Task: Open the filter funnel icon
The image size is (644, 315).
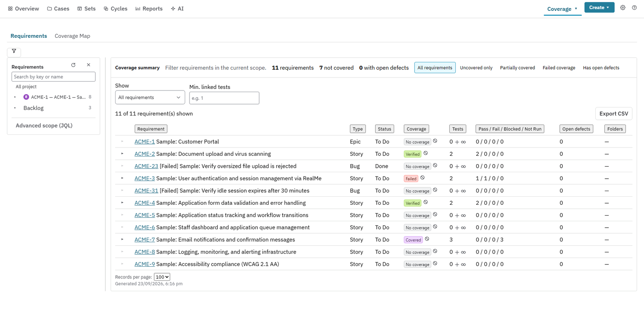Action: [14, 51]
